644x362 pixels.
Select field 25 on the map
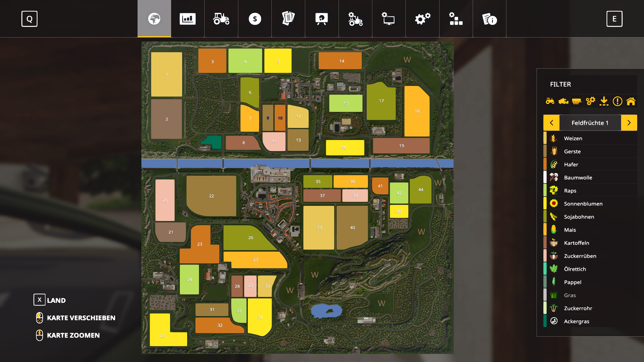(x=163, y=335)
